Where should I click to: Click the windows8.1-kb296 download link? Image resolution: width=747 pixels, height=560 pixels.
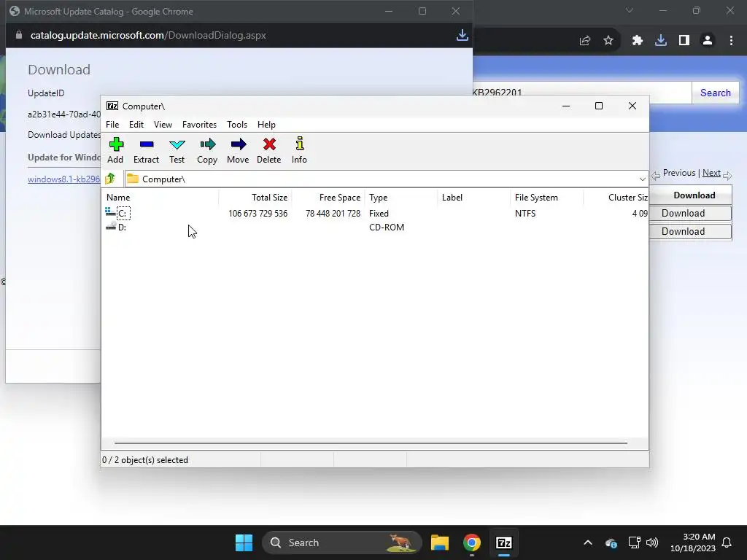[x=64, y=179]
